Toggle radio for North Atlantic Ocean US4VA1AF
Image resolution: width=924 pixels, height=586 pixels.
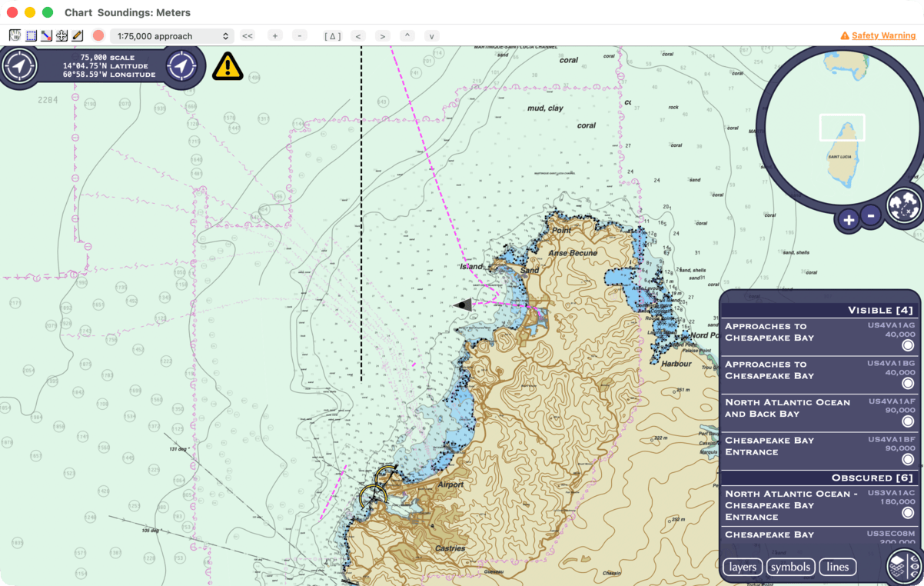point(908,421)
